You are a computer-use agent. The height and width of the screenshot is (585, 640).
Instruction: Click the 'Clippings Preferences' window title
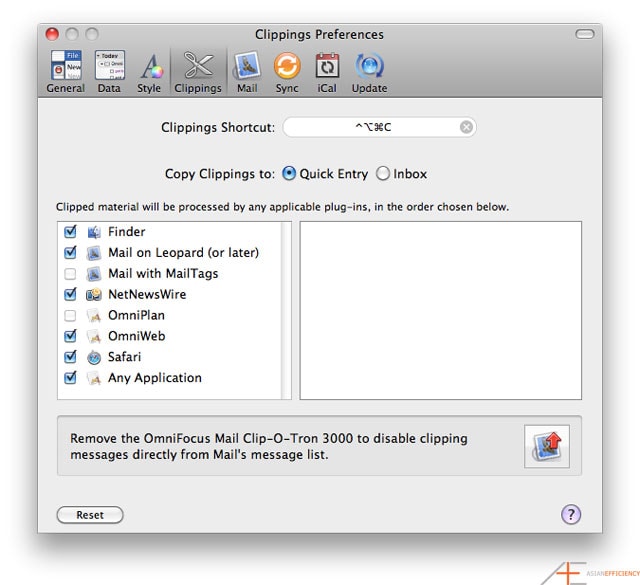319,34
